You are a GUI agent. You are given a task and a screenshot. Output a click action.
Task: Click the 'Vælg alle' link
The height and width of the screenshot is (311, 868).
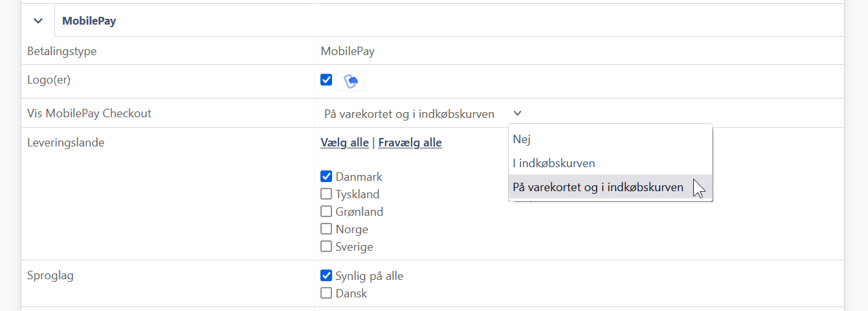click(344, 143)
